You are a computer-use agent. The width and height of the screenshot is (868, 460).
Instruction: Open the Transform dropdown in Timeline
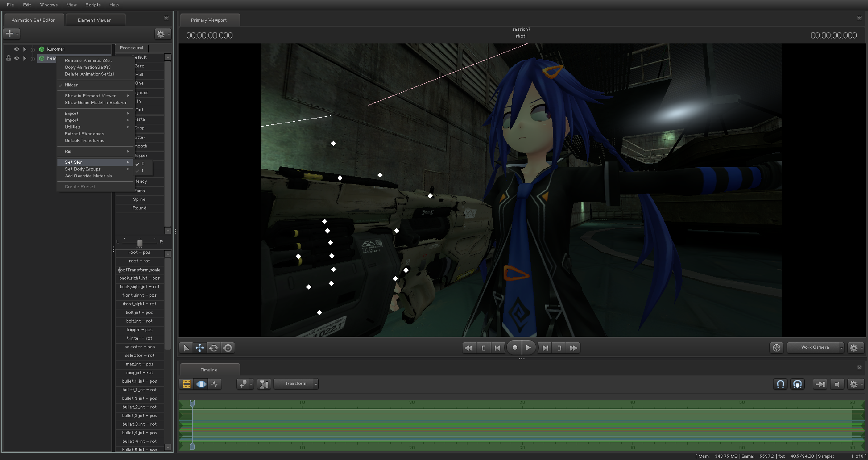click(x=296, y=384)
